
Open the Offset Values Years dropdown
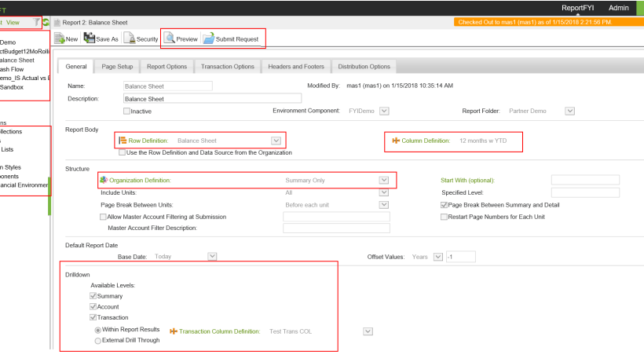tap(438, 257)
